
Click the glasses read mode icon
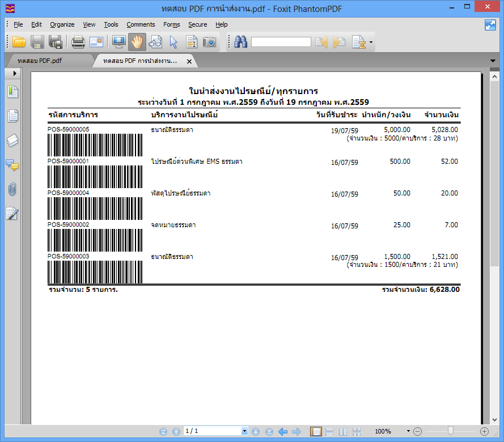tap(155, 42)
